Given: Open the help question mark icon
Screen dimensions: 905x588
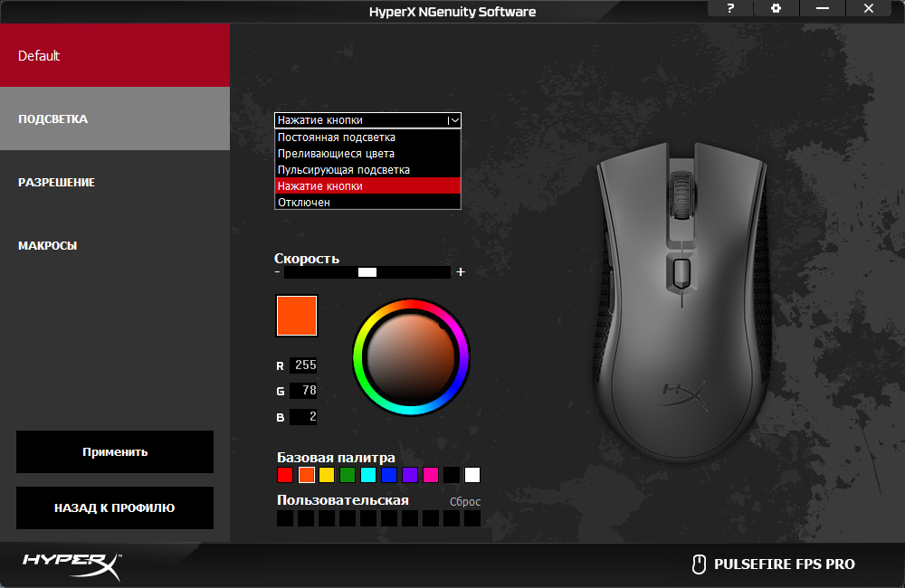Looking at the screenshot, I should pos(730,8).
